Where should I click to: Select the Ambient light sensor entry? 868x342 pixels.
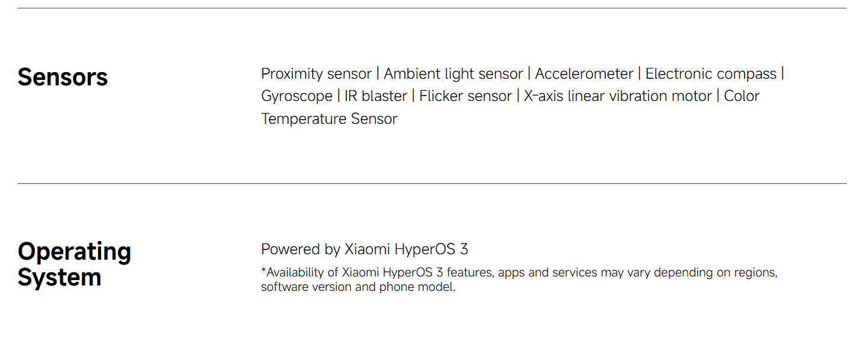454,74
